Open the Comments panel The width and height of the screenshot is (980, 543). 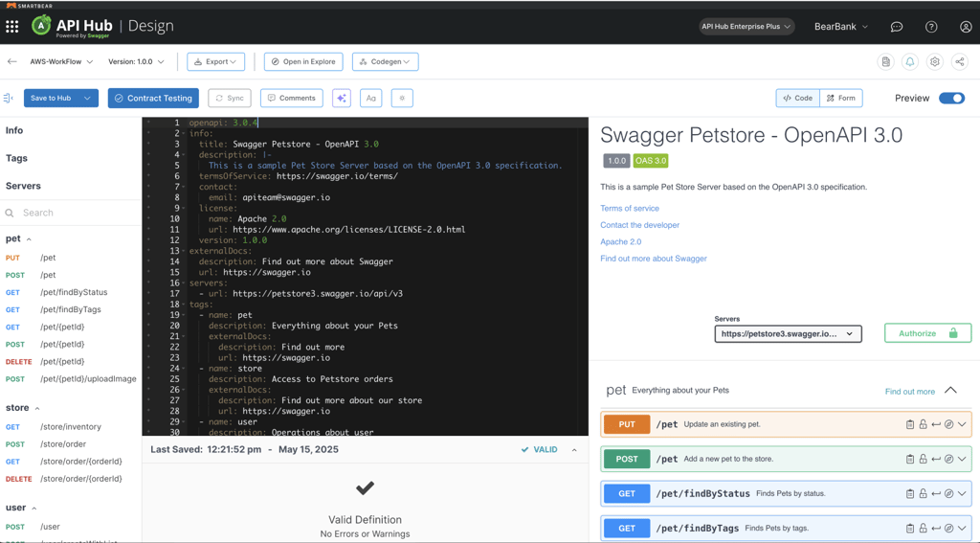click(291, 99)
